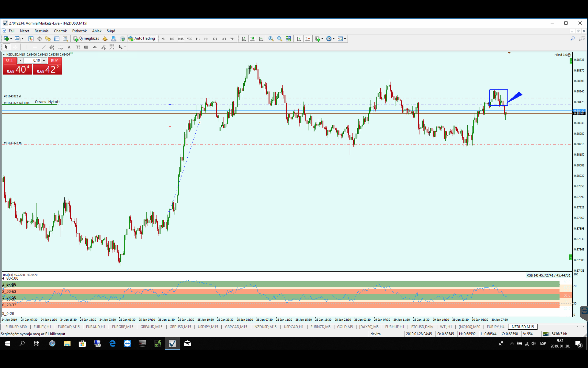Open the new chart icon
This screenshot has height=368, width=588.
point(6,39)
